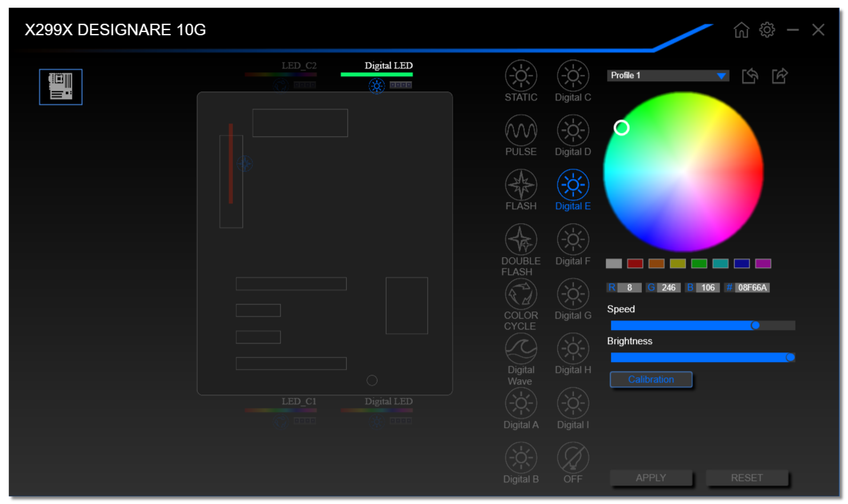Click the Calibration button
Image resolution: width=848 pixels, height=504 pixels.
click(x=651, y=379)
